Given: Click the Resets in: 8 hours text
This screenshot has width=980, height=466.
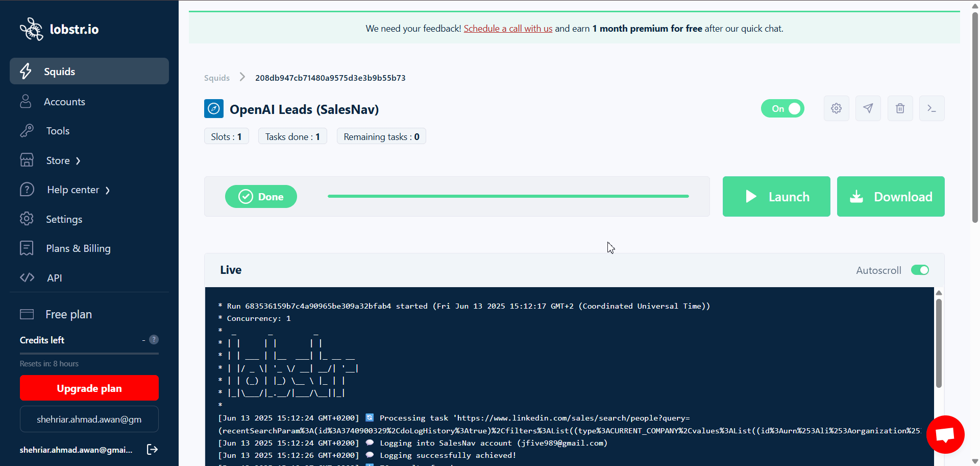Looking at the screenshot, I should 49,364.
